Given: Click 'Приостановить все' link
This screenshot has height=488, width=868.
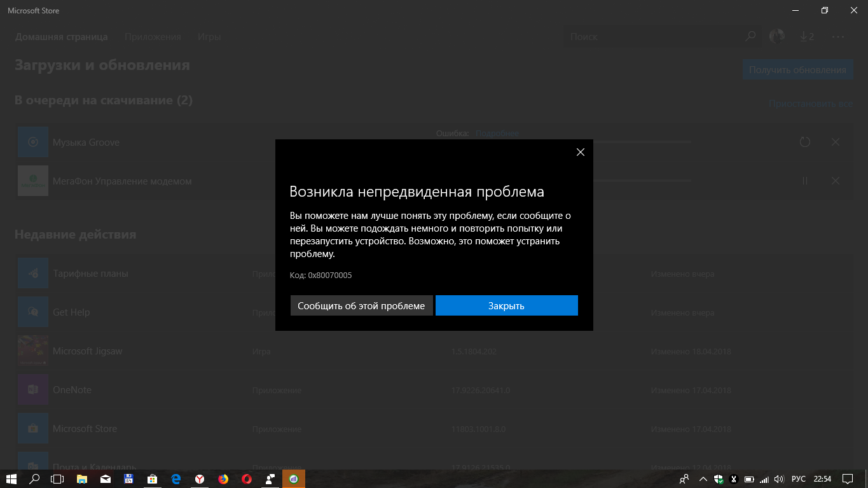Looking at the screenshot, I should point(810,104).
